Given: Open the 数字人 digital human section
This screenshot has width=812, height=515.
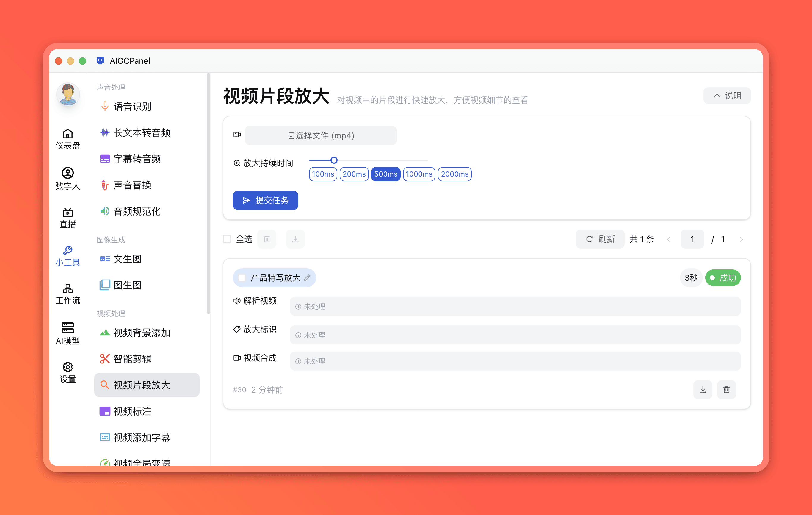Looking at the screenshot, I should click(68, 179).
